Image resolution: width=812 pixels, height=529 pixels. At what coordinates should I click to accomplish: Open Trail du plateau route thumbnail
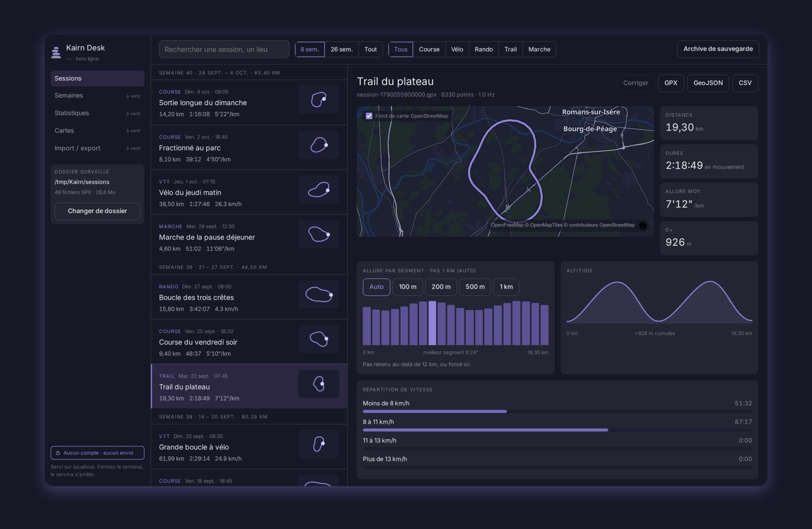point(319,384)
